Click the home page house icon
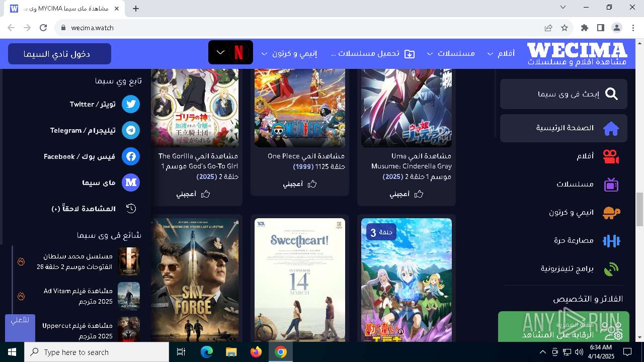Image resolution: width=644 pixels, height=362 pixels. 611,128
